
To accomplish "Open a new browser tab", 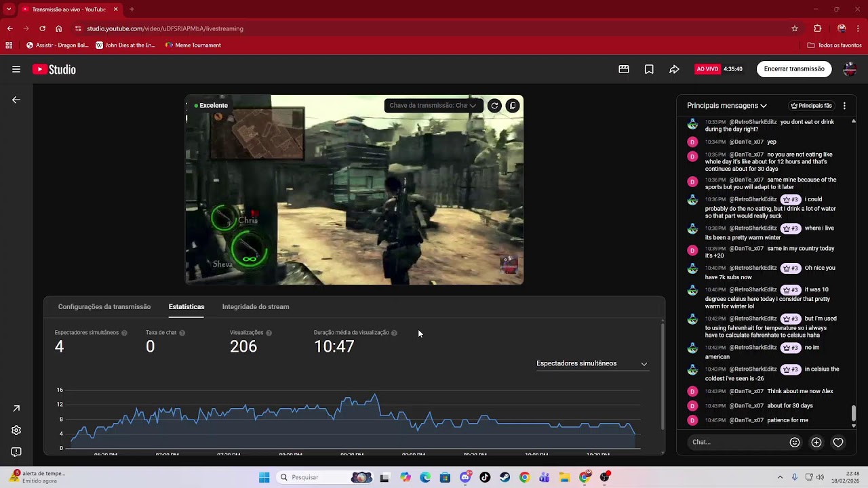I will tap(132, 9).
